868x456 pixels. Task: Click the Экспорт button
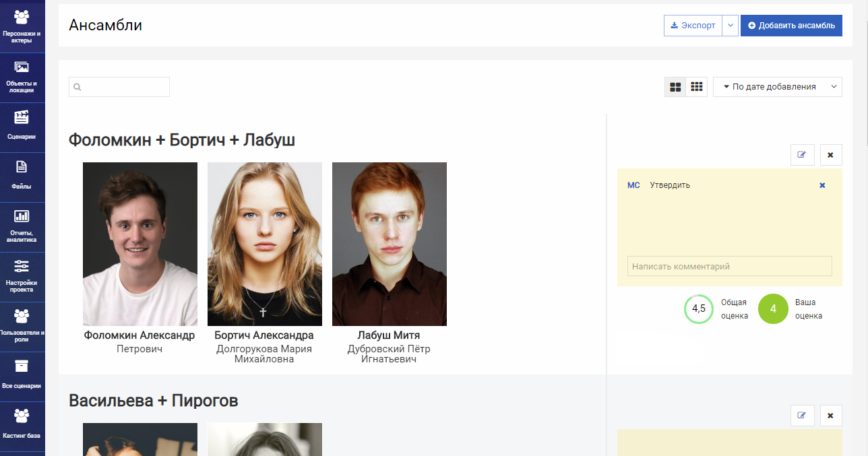click(693, 26)
